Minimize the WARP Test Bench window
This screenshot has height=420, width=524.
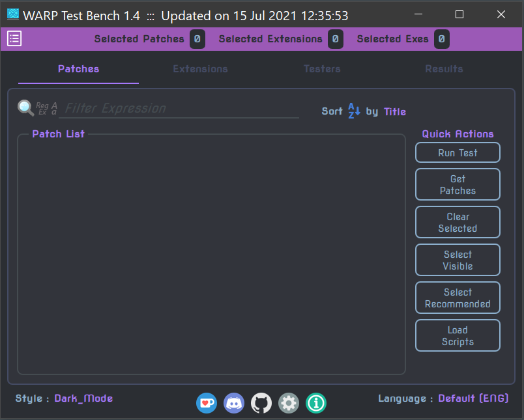point(418,14)
